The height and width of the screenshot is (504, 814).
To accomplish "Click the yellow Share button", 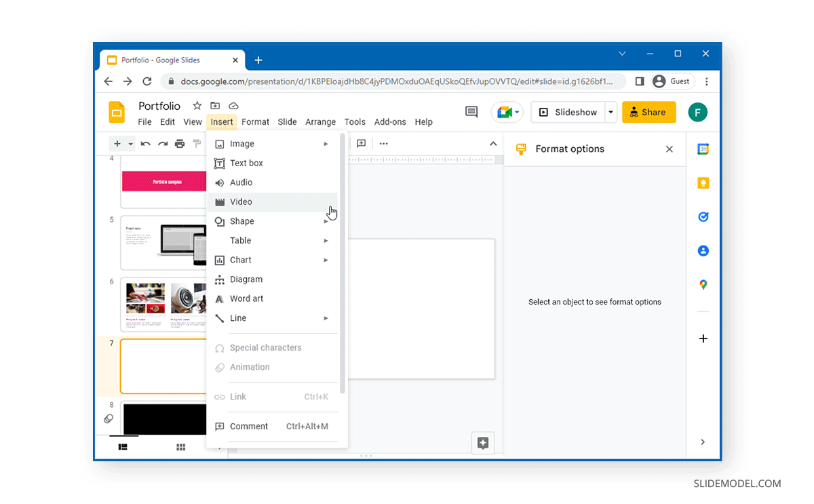I will tap(648, 112).
